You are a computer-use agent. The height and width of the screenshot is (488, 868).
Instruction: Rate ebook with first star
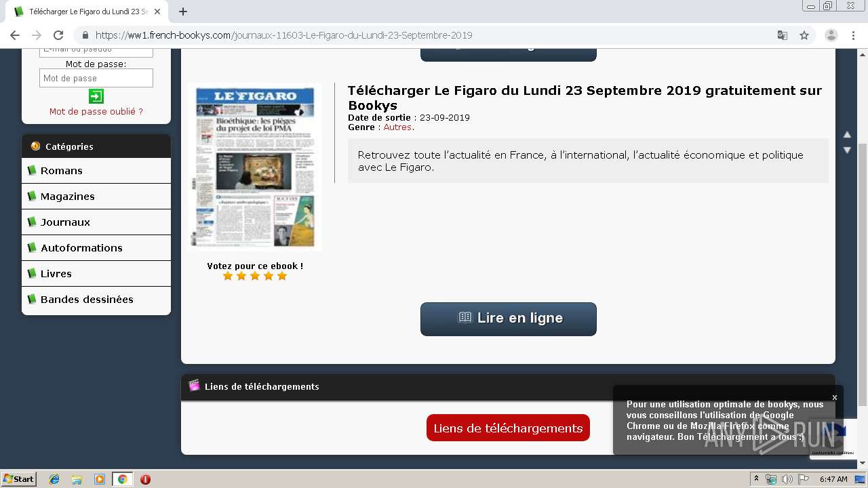click(x=228, y=276)
